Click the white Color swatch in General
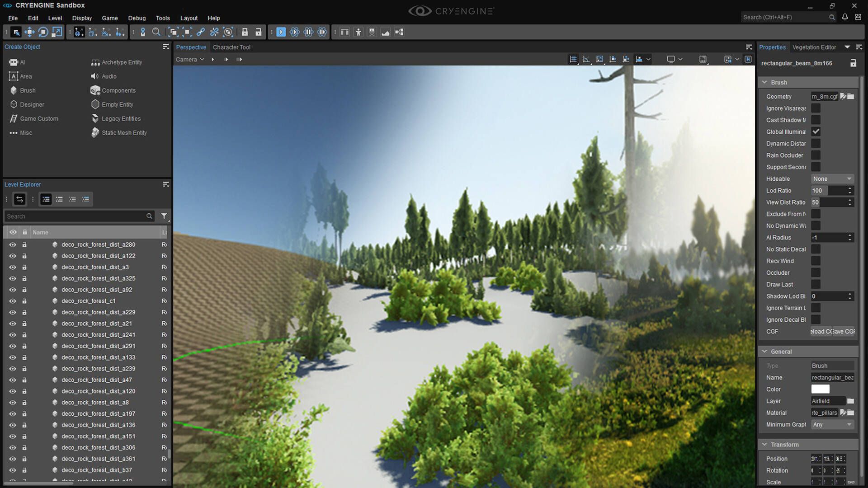The image size is (868, 488). click(x=820, y=389)
